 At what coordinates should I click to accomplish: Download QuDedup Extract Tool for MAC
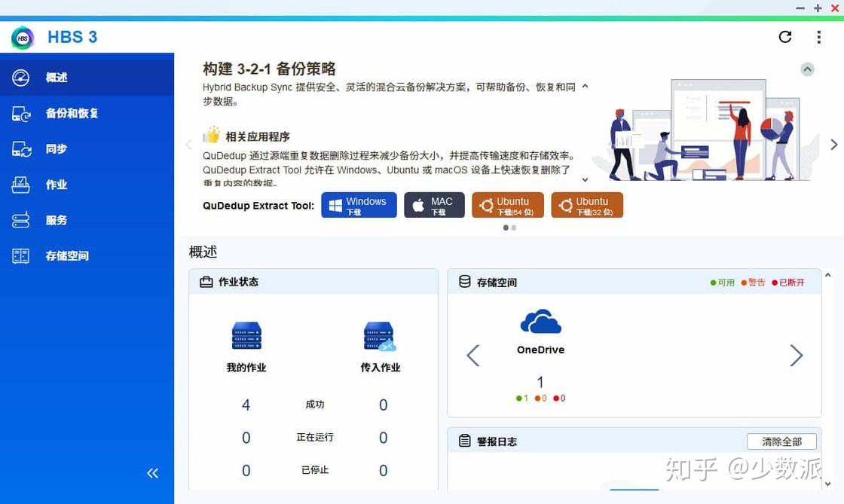coord(434,206)
